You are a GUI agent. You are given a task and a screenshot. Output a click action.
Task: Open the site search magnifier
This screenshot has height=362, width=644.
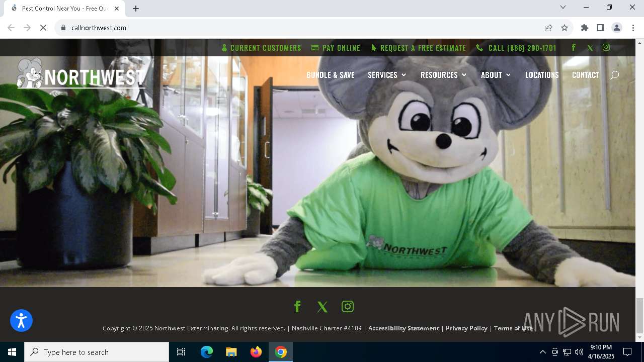tap(614, 75)
